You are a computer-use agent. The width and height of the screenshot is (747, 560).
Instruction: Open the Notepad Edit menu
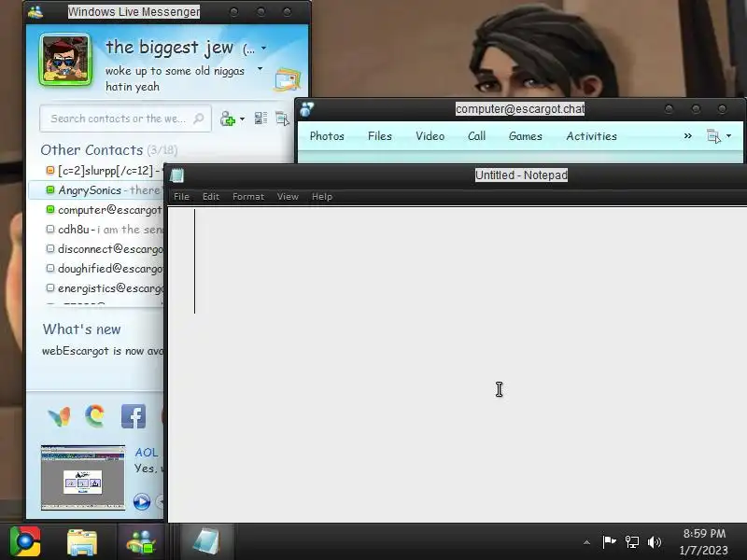(x=211, y=197)
